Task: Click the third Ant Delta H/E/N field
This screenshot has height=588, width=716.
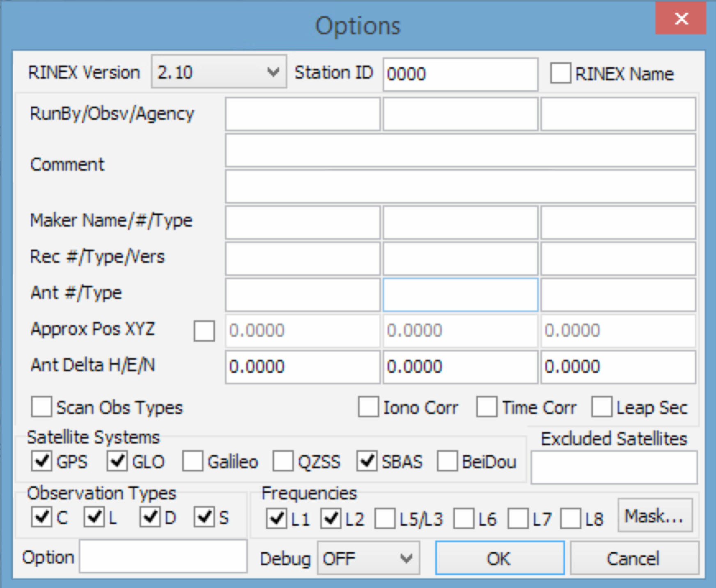Action: (618, 367)
